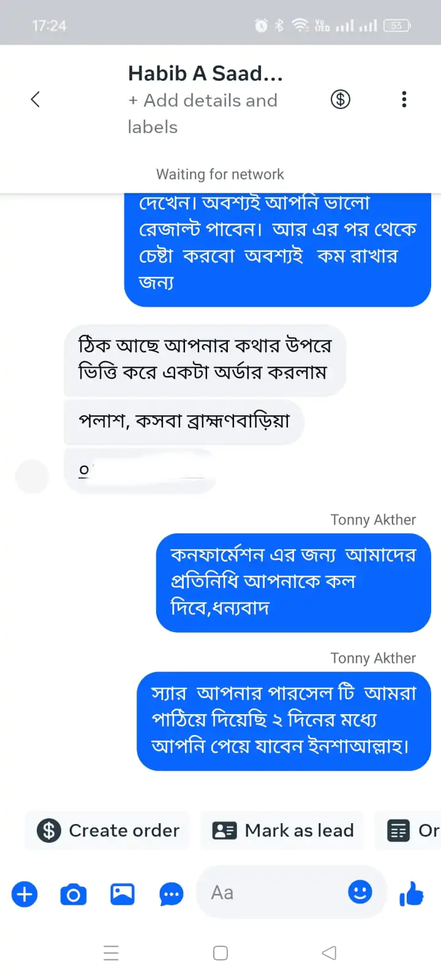Send a thumbs-up like
441x980 pixels.
click(x=412, y=894)
